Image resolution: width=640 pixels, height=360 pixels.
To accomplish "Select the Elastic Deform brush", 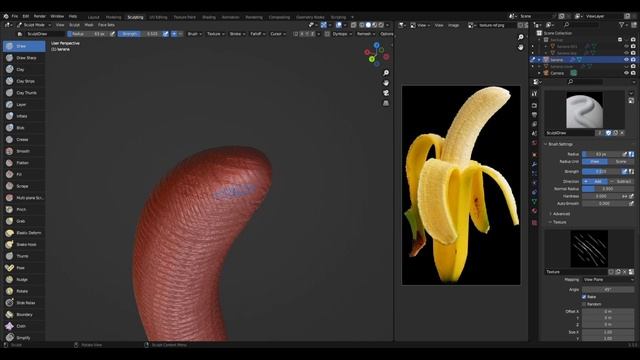I will [x=24, y=233].
